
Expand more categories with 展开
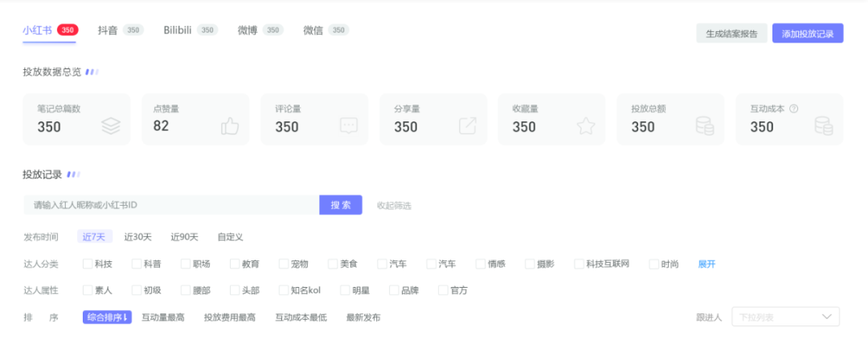pos(707,264)
